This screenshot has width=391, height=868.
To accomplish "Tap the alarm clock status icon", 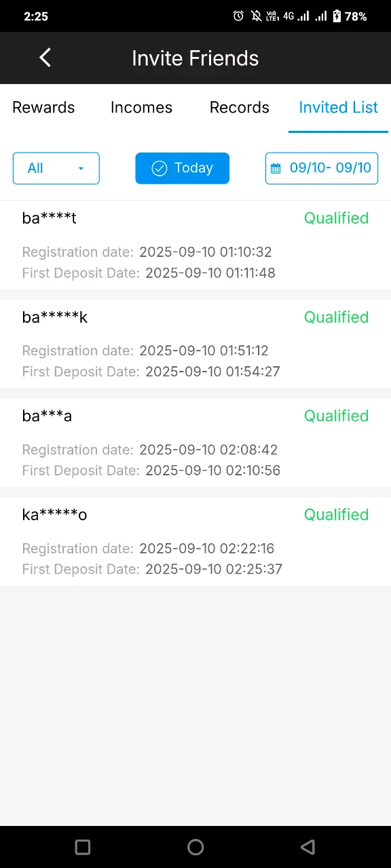I will point(238,16).
